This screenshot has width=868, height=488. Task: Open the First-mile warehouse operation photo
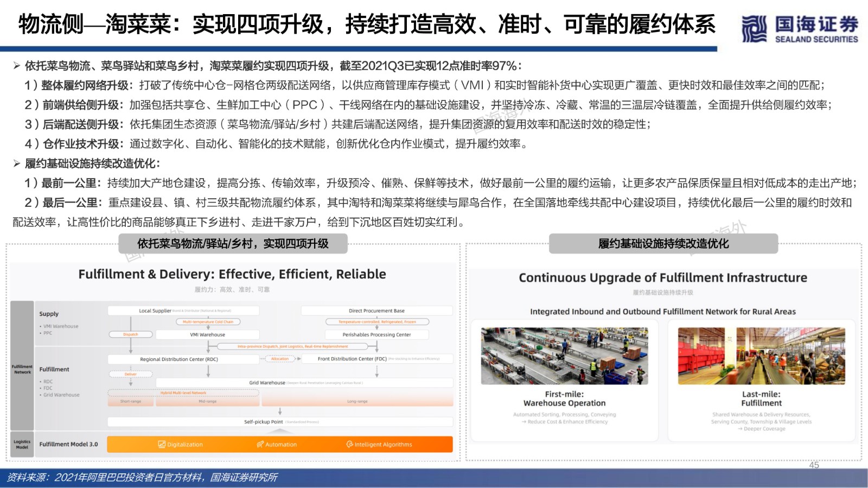(x=564, y=356)
